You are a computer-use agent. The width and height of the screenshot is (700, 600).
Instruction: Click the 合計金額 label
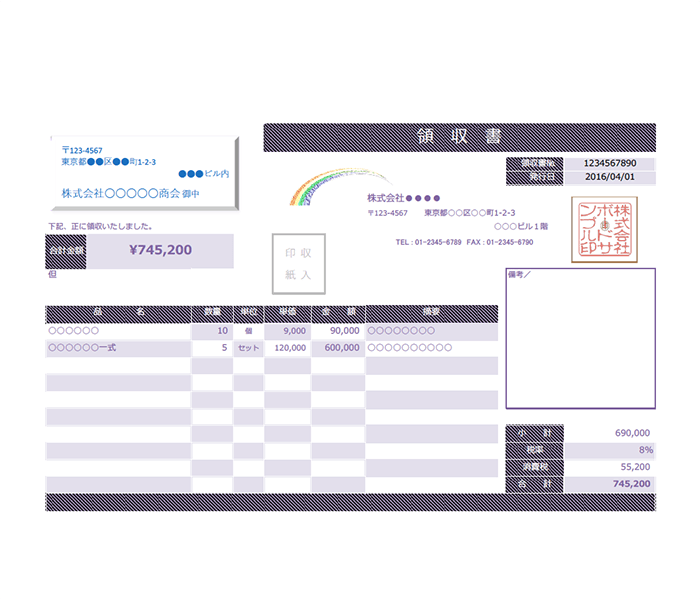pyautogui.click(x=66, y=251)
